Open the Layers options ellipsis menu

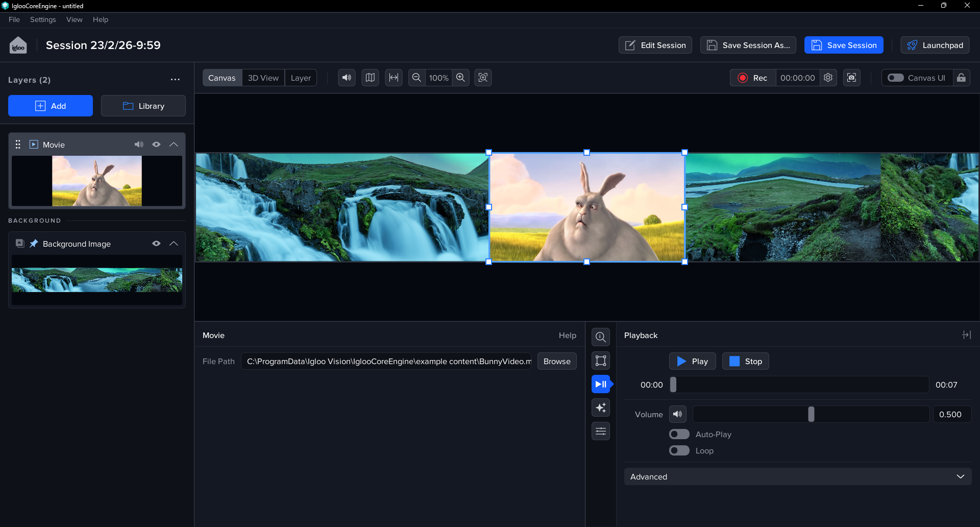175,80
